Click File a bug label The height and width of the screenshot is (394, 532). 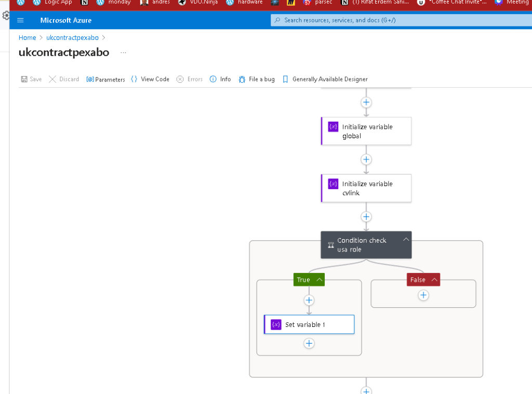[x=262, y=79]
